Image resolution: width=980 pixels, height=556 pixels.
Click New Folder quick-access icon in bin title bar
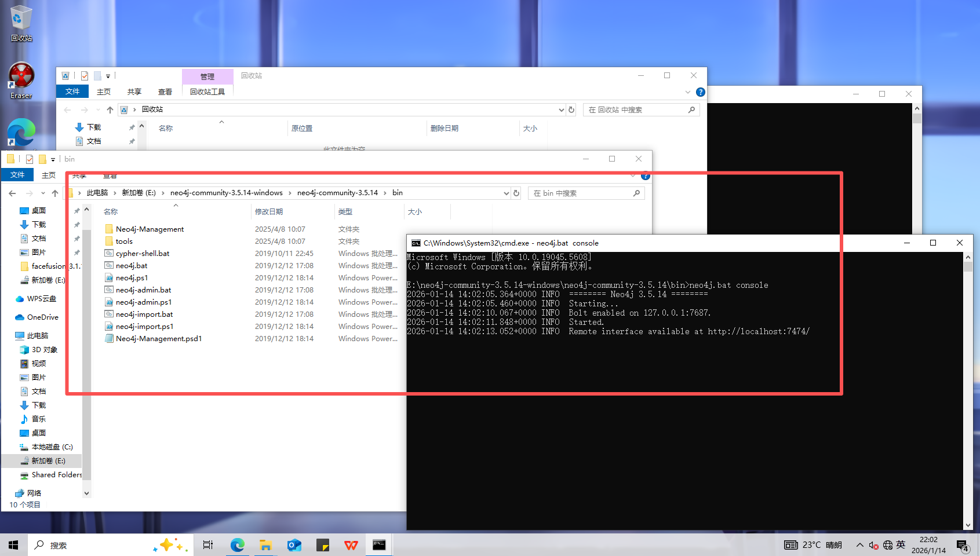[x=42, y=159]
